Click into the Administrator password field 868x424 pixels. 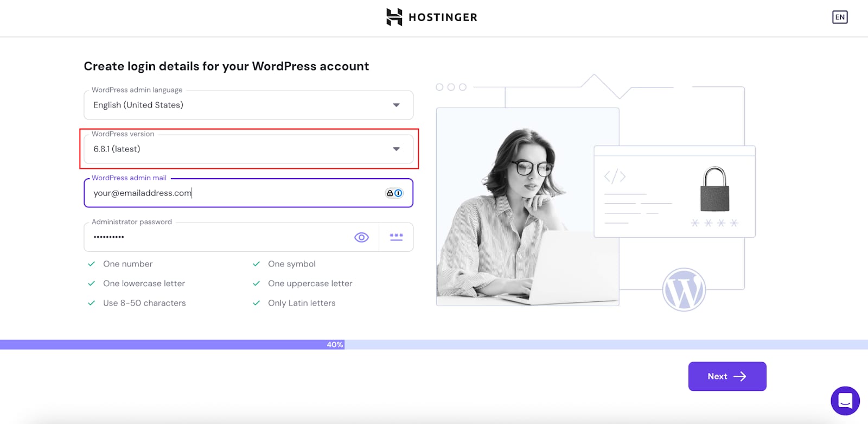217,237
